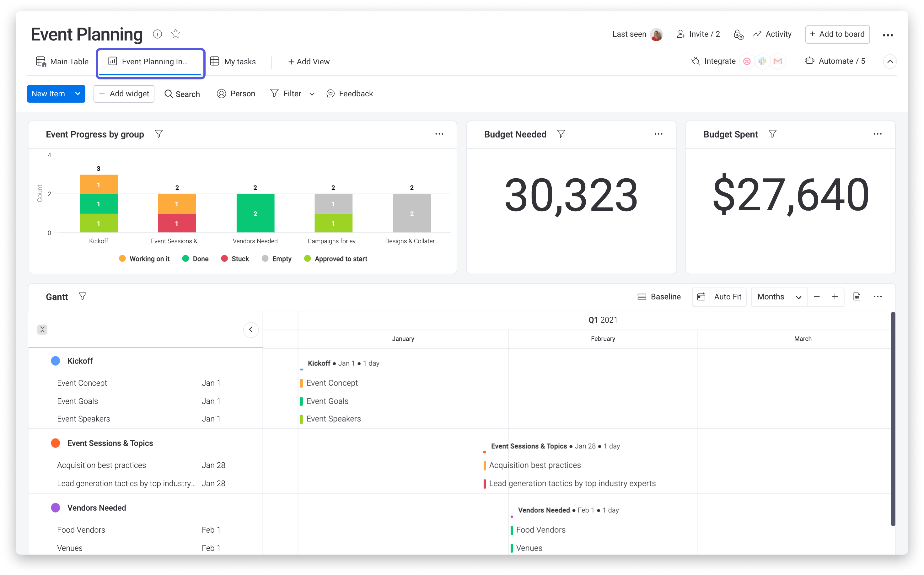
Task: Star the Event Planning board
Action: 175,34
